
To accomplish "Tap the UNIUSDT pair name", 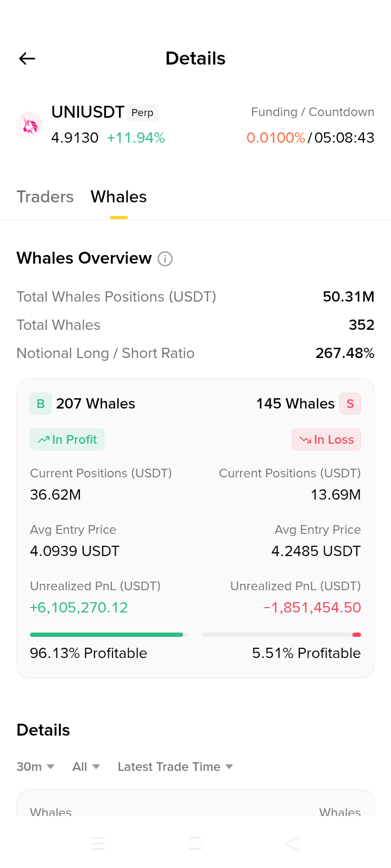I will (x=88, y=112).
